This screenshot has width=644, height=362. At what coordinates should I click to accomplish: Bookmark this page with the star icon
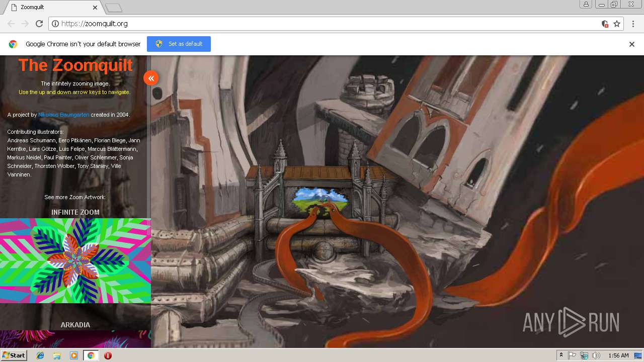(x=617, y=24)
